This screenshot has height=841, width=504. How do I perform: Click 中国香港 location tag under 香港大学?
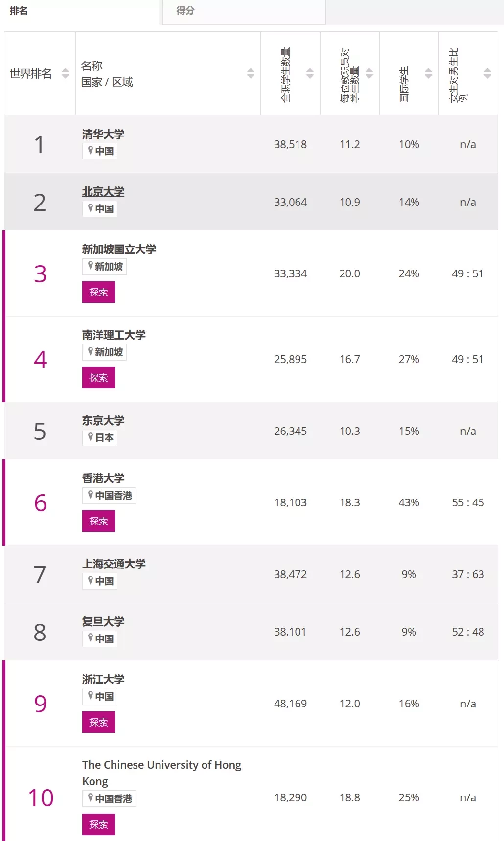click(x=109, y=495)
